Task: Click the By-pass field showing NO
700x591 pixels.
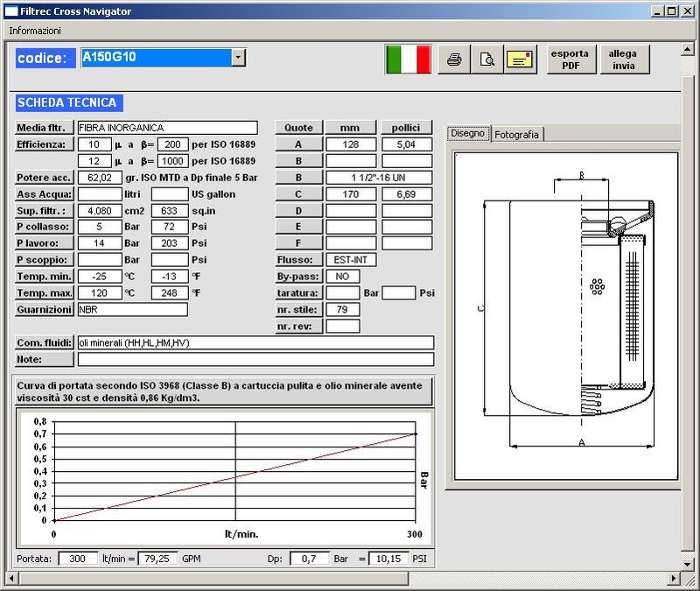Action: [342, 277]
